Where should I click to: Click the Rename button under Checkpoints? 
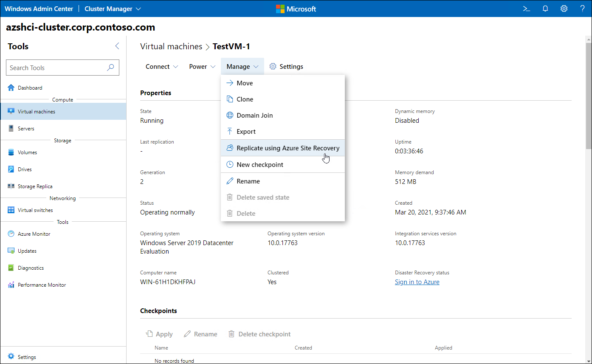(x=200, y=334)
